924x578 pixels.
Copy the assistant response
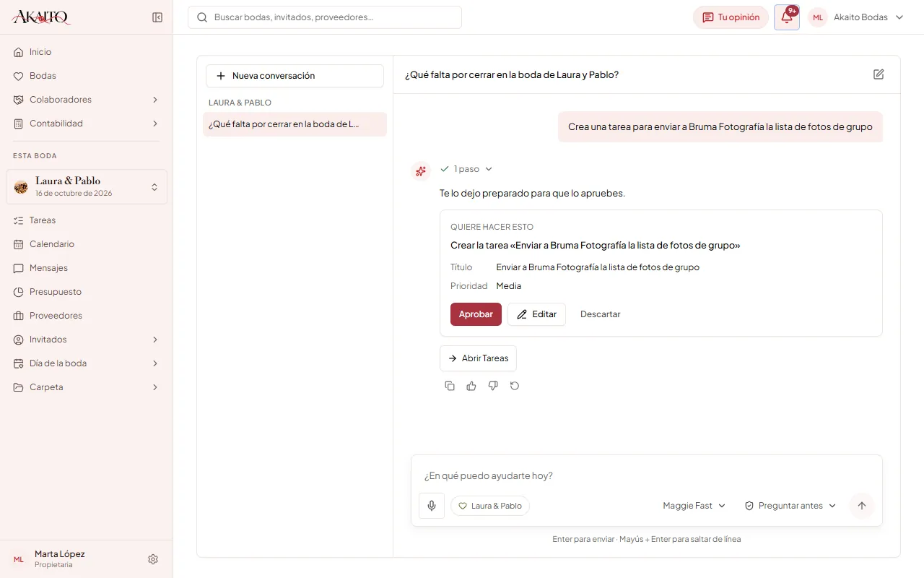coord(450,386)
